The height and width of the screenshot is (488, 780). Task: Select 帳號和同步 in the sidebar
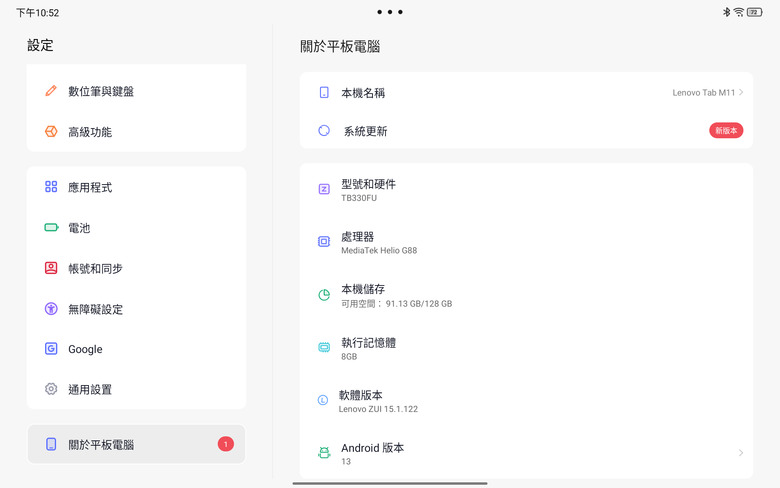(136, 269)
